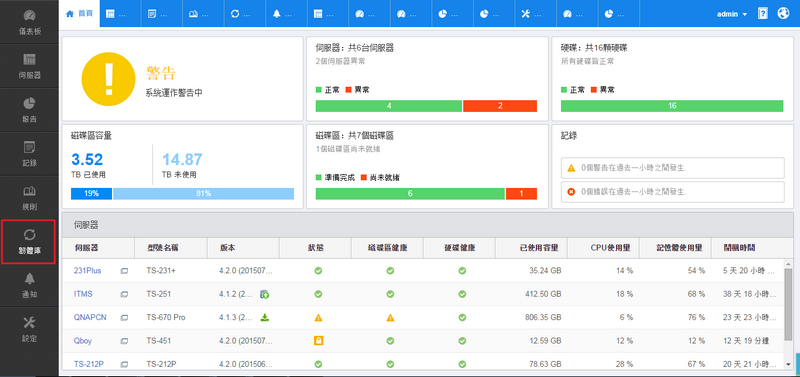The image size is (800, 377).
Task: Sort by the CPU使用量 column header
Action: click(603, 248)
